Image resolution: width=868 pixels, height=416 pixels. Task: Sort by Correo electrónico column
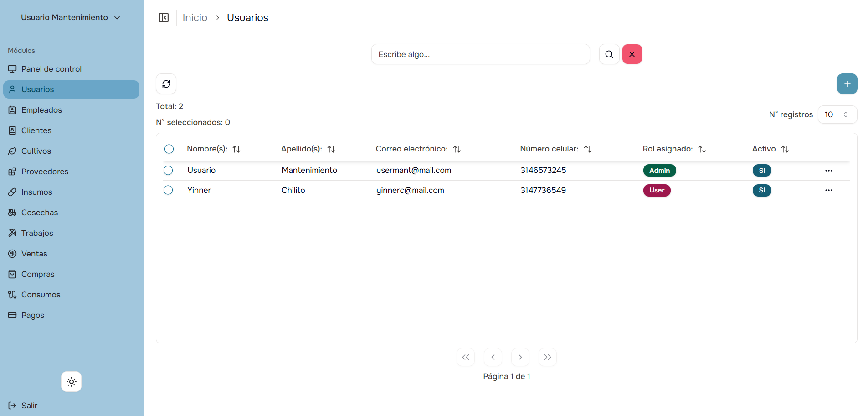tap(457, 149)
